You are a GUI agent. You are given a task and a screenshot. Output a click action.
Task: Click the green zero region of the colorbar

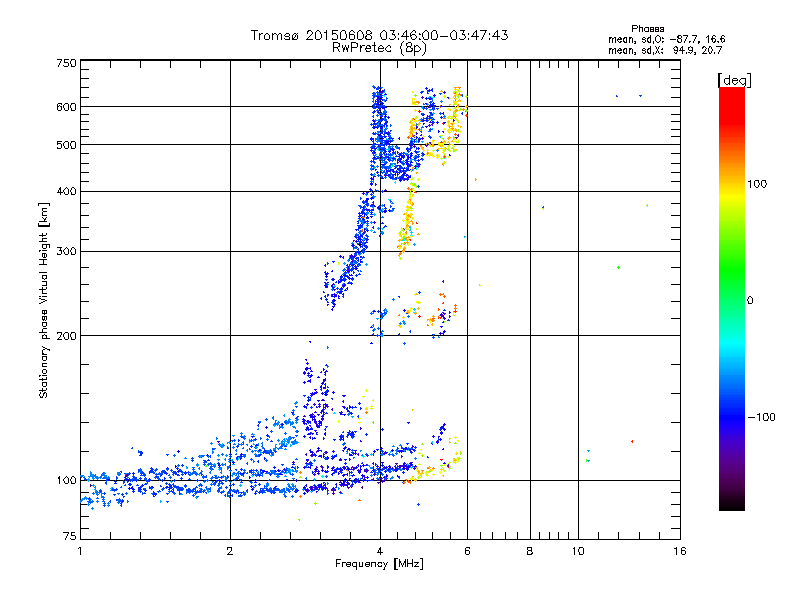732,300
